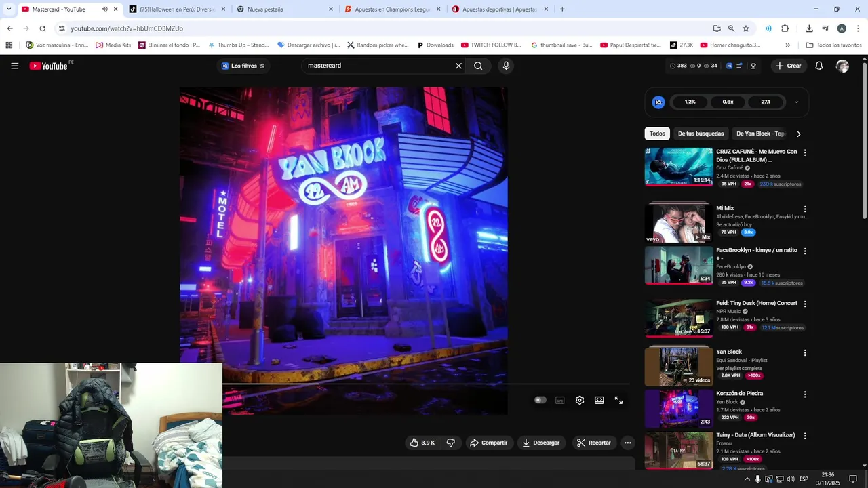Screen dimensions: 868x488
Task: Click the video progress bar
Action: pos(426,384)
